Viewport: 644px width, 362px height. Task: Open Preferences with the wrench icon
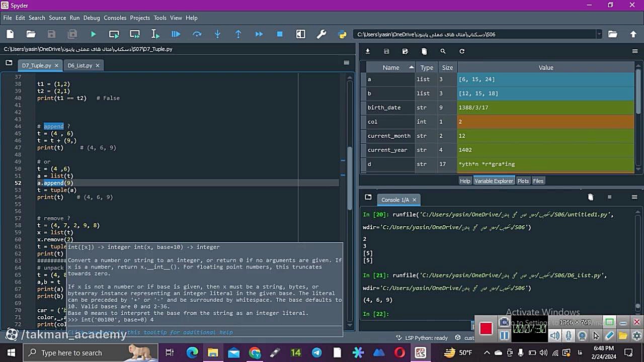321,34
